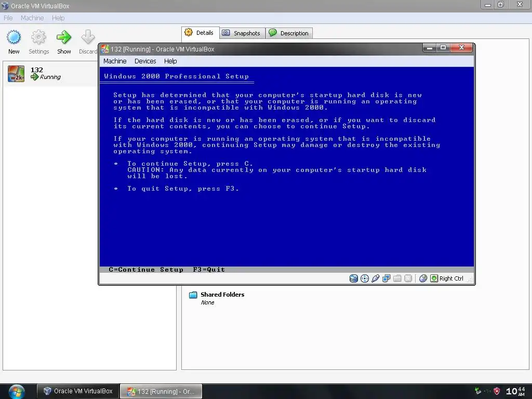Click the VM window title bar icon
Screen dimensions: 532x399
(105, 49)
